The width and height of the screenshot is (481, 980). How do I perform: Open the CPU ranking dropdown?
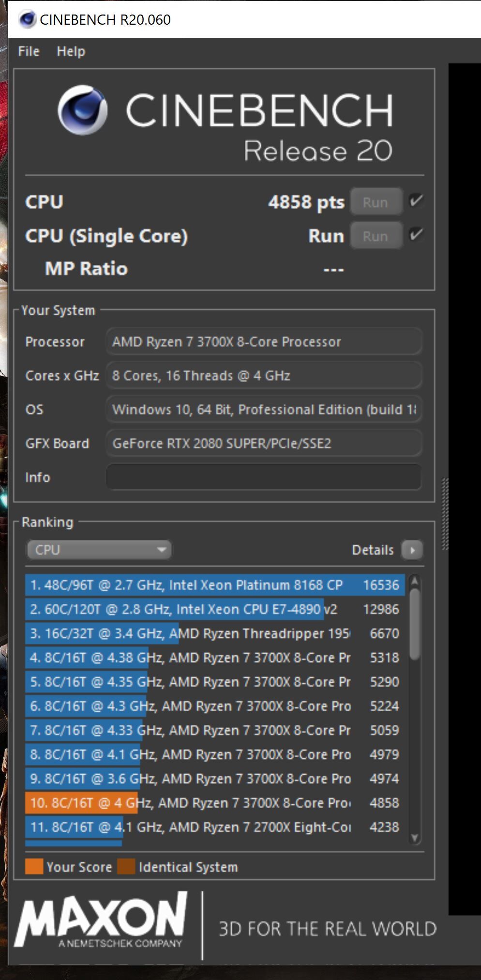click(99, 550)
